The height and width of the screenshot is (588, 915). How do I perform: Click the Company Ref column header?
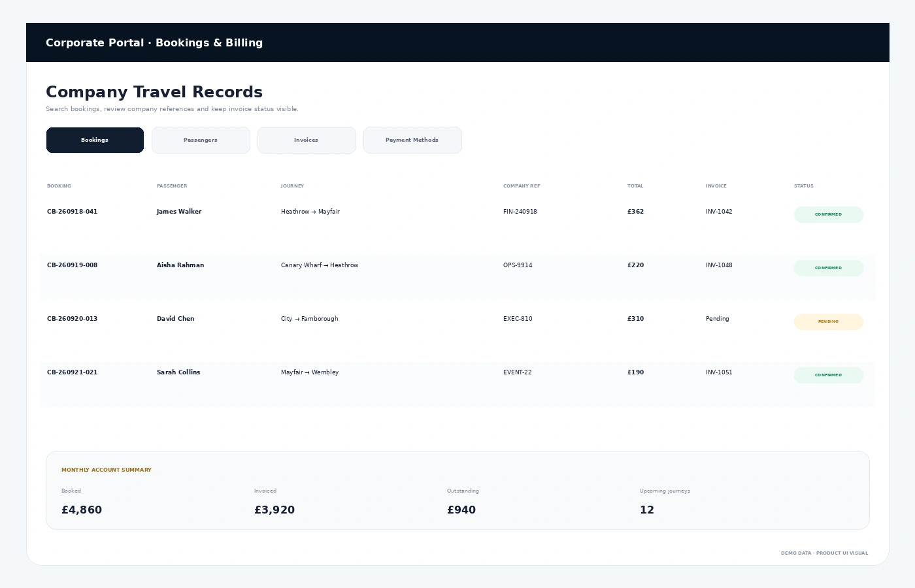(x=522, y=186)
